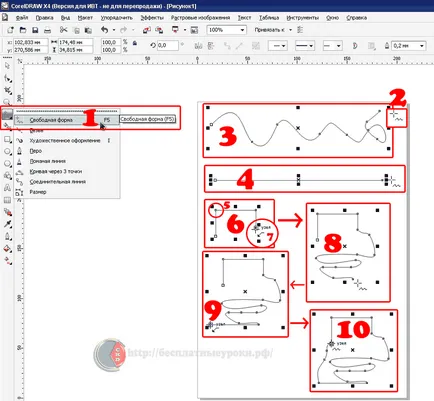Screen dimensions: 434x401
Task: Choose Размер in the curve flyout
Action: pos(66,192)
